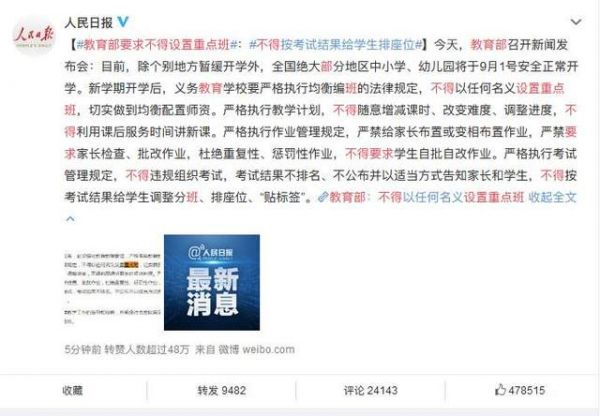This screenshot has height=416, width=600.
Task: Open the 人民日报 profile avatar
Action: pos(34,36)
